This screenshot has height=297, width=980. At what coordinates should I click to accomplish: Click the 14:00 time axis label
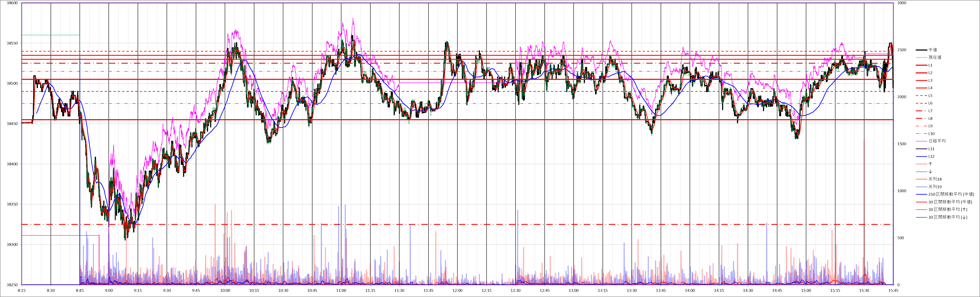click(x=690, y=291)
